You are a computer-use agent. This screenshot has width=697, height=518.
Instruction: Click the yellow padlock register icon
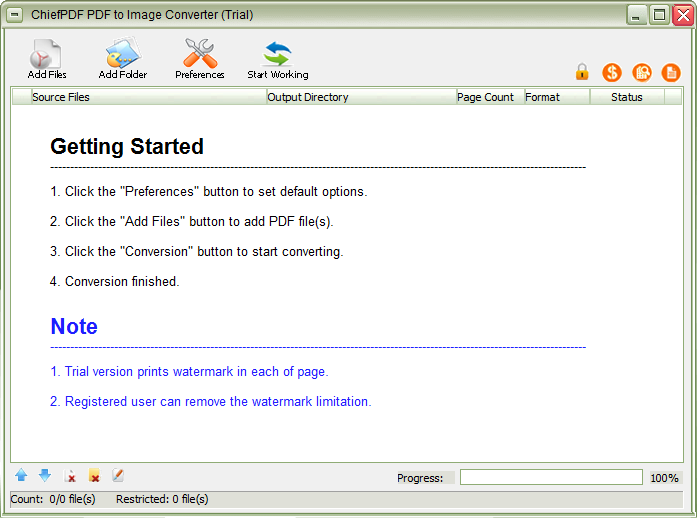(x=582, y=72)
